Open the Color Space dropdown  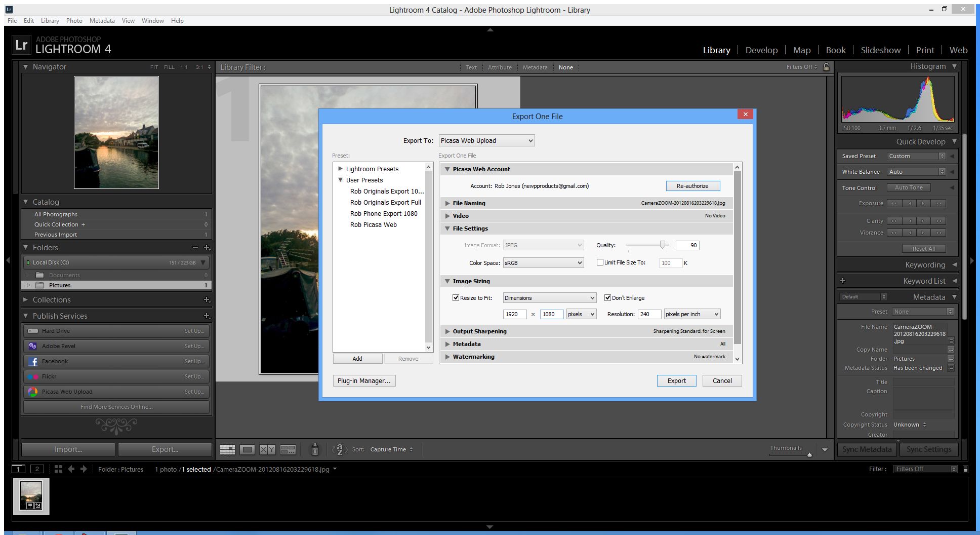pyautogui.click(x=543, y=263)
